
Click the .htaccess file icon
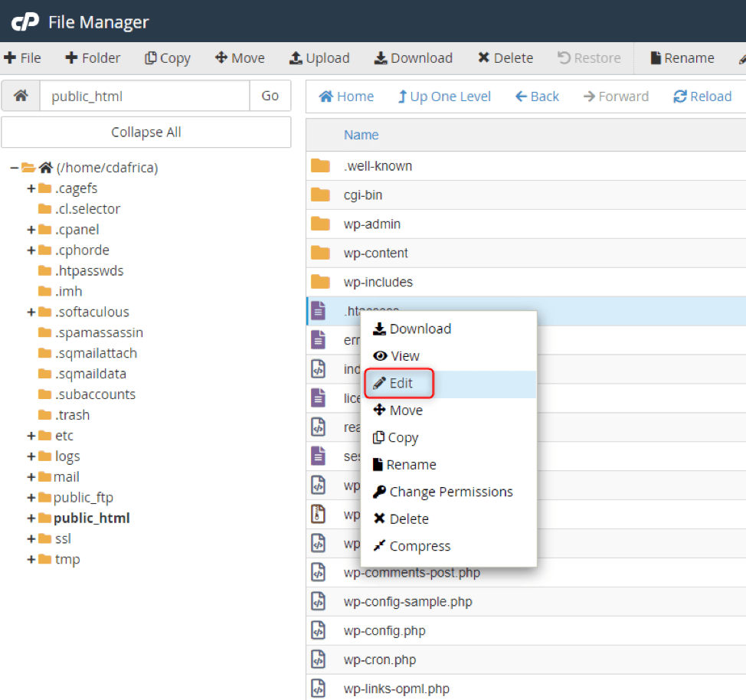(319, 311)
